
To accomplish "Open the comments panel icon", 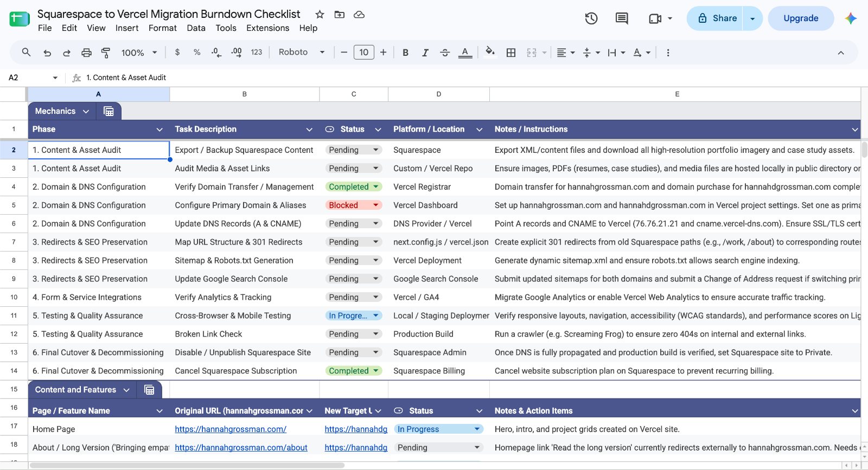I will (622, 18).
